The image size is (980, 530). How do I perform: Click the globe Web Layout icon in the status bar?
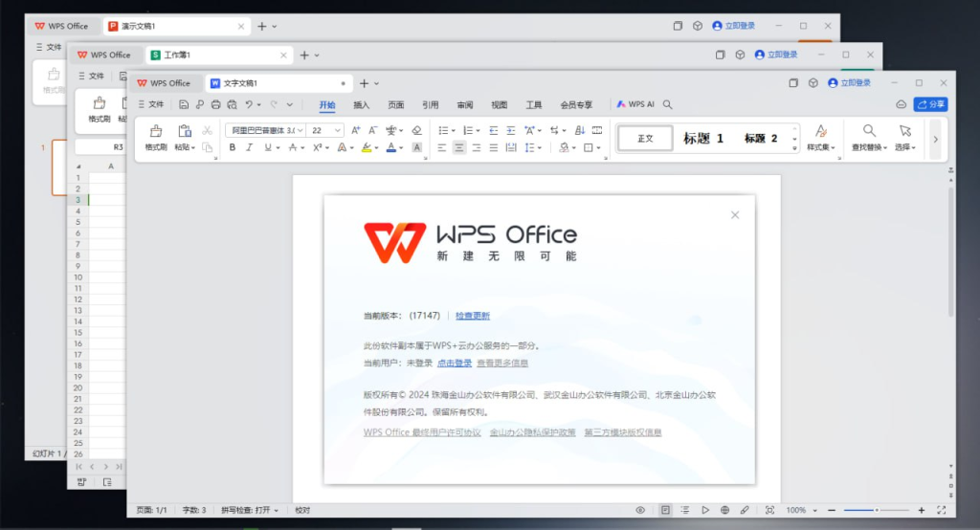tap(724, 510)
